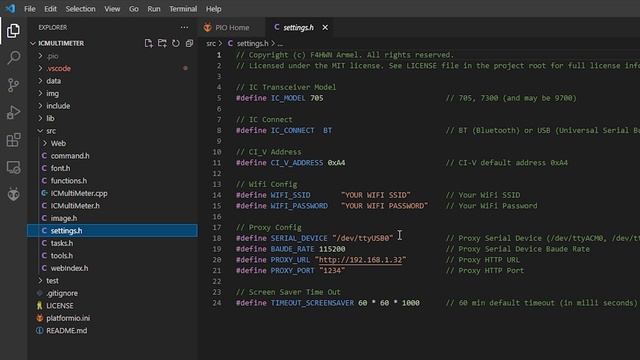Open the Go menu
The width and height of the screenshot is (640, 360).
[x=134, y=9]
